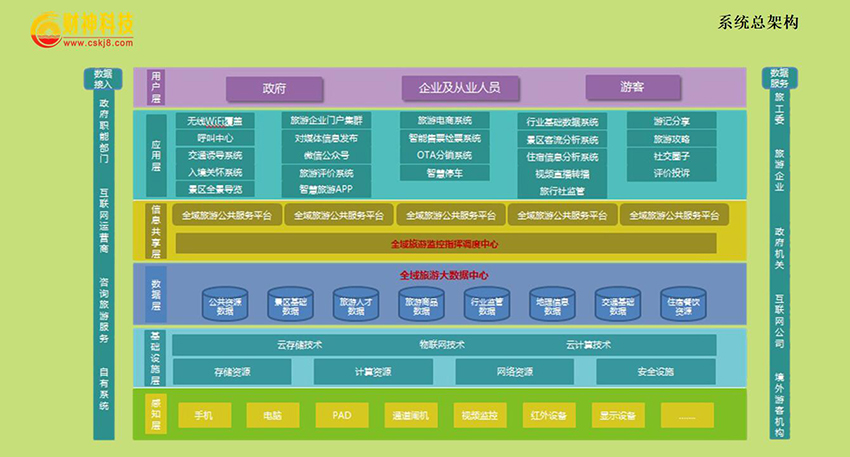Click the 旅游攻略 block
Viewport: 850px width, 457px height.
pyautogui.click(x=672, y=139)
